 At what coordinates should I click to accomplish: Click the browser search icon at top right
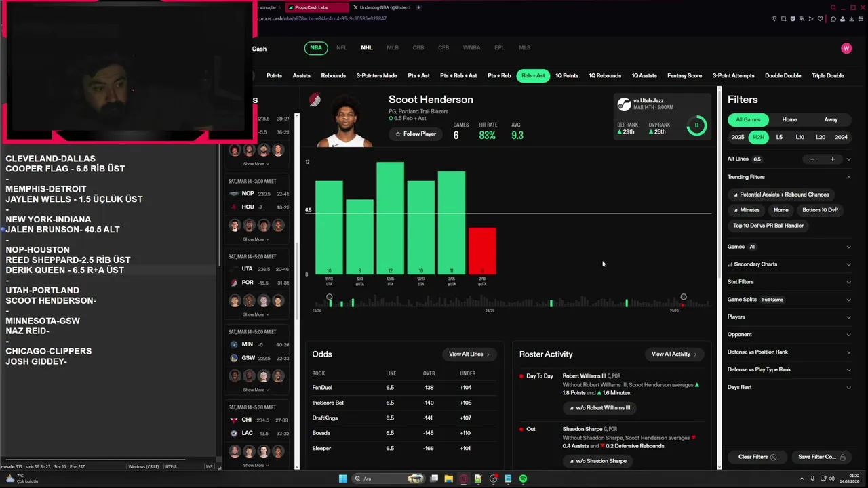coord(833,7)
